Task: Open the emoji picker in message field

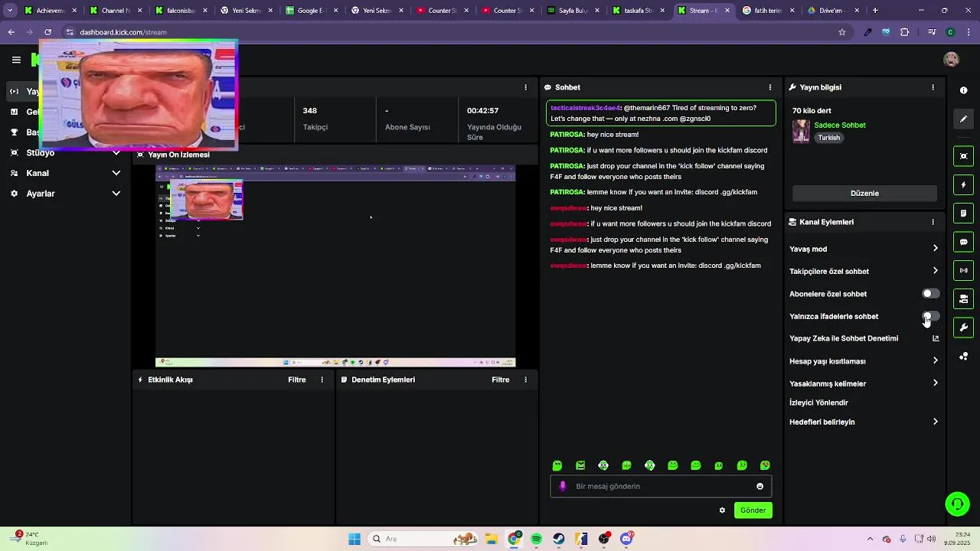Action: pyautogui.click(x=759, y=486)
